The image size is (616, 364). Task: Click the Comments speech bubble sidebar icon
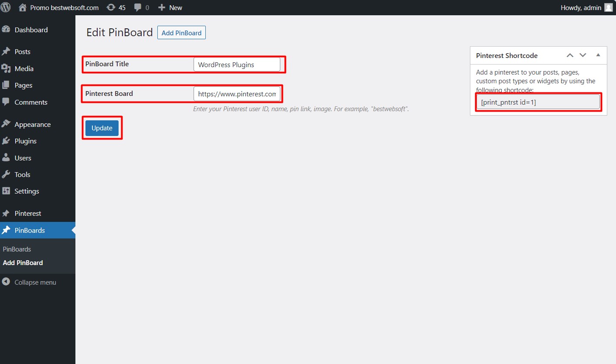[6, 102]
